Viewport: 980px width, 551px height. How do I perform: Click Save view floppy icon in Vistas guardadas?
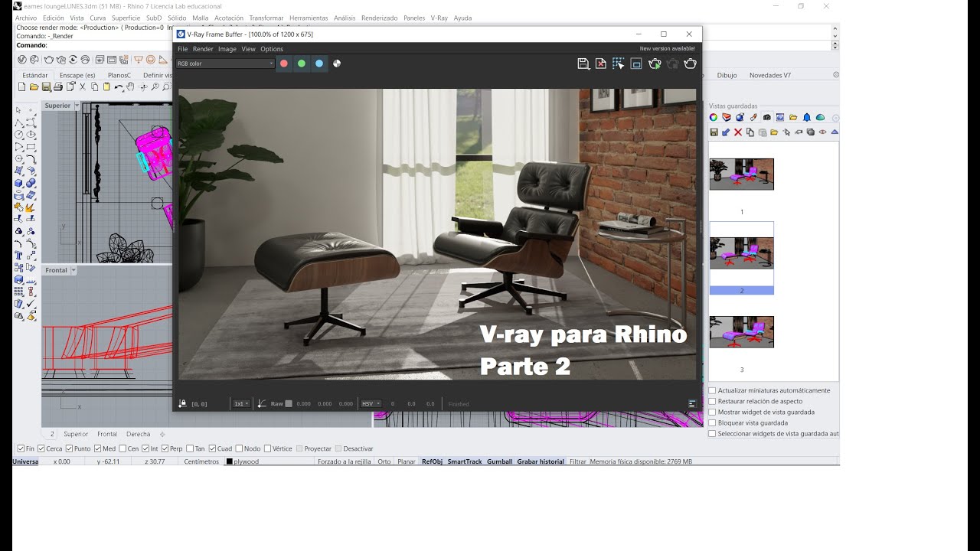[714, 132]
